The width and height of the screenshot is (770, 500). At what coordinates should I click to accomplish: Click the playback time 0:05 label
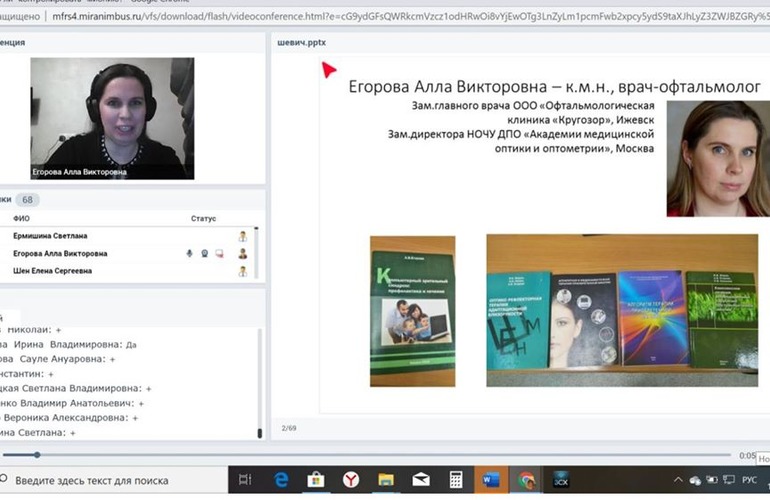pyautogui.click(x=747, y=455)
